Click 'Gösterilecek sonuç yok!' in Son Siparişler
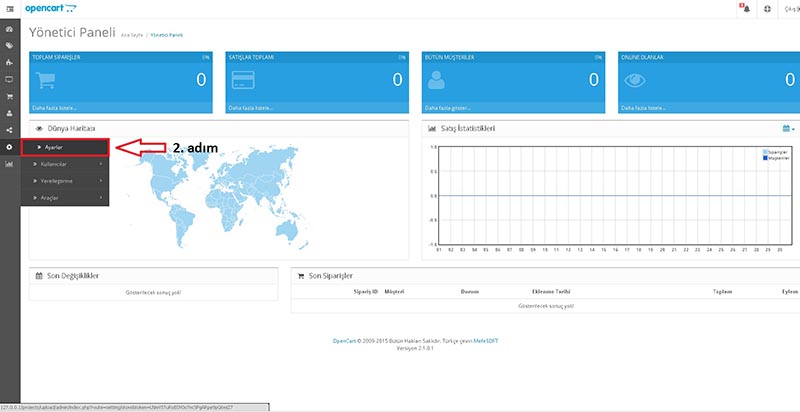800x412 pixels. click(x=546, y=306)
